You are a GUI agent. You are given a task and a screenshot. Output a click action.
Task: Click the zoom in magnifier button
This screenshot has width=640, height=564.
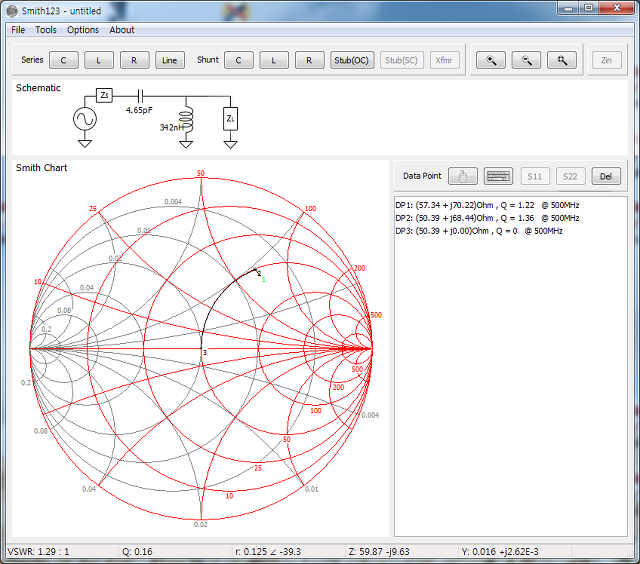(491, 60)
